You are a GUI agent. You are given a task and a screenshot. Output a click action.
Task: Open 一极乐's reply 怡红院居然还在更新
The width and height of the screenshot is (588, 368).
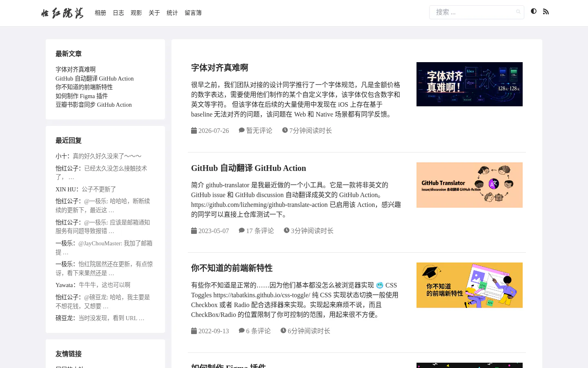click(104, 269)
